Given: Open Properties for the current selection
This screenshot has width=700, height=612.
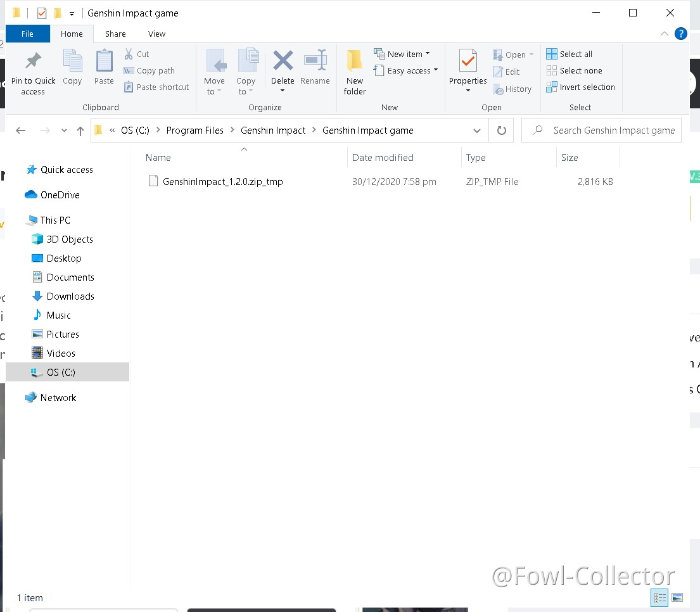Looking at the screenshot, I should 468,66.
